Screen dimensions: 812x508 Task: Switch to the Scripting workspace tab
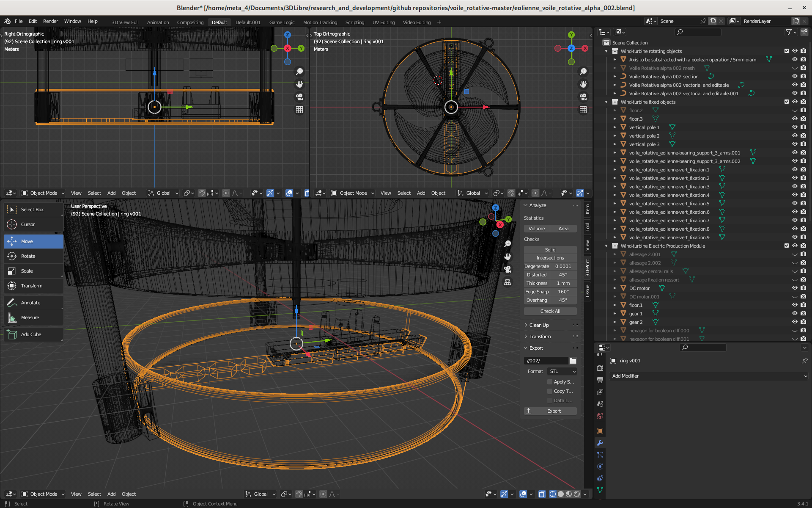pos(354,22)
